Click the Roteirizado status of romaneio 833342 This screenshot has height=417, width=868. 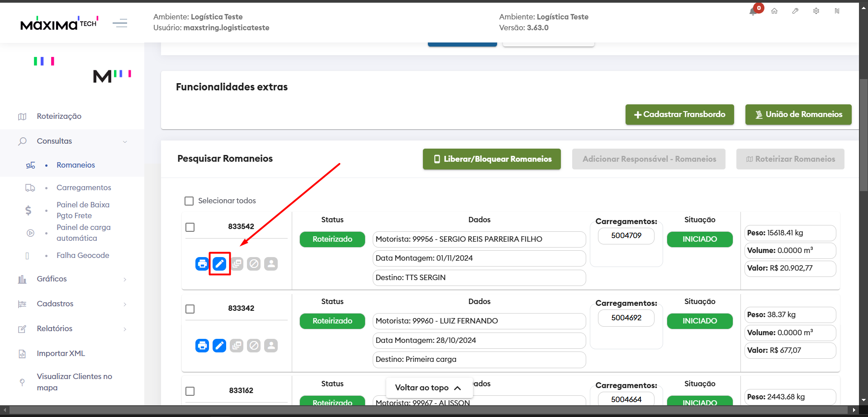tap(332, 321)
